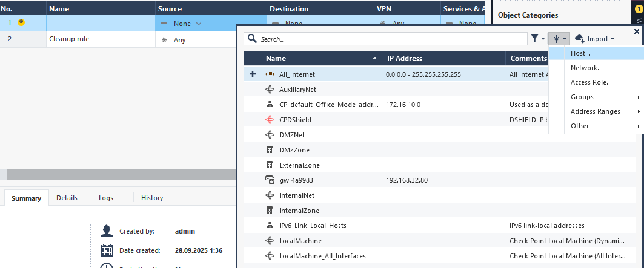Click in the object search field
This screenshot has width=644, height=268.
pyautogui.click(x=388, y=39)
